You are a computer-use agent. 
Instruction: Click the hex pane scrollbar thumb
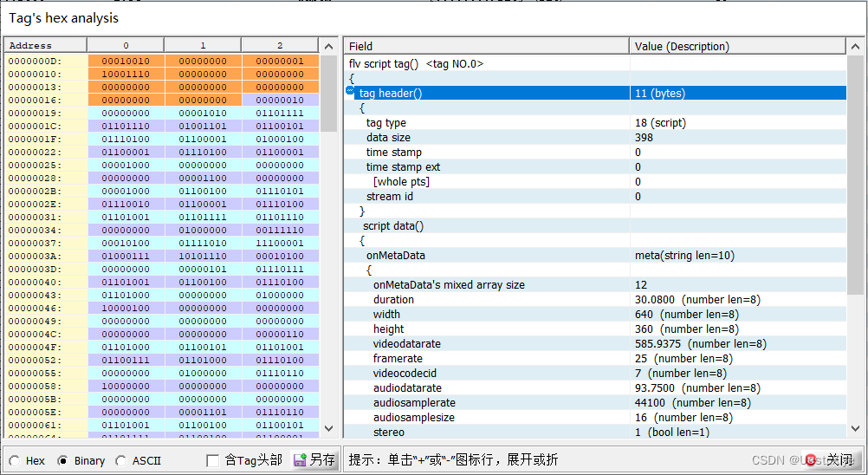coord(329,93)
